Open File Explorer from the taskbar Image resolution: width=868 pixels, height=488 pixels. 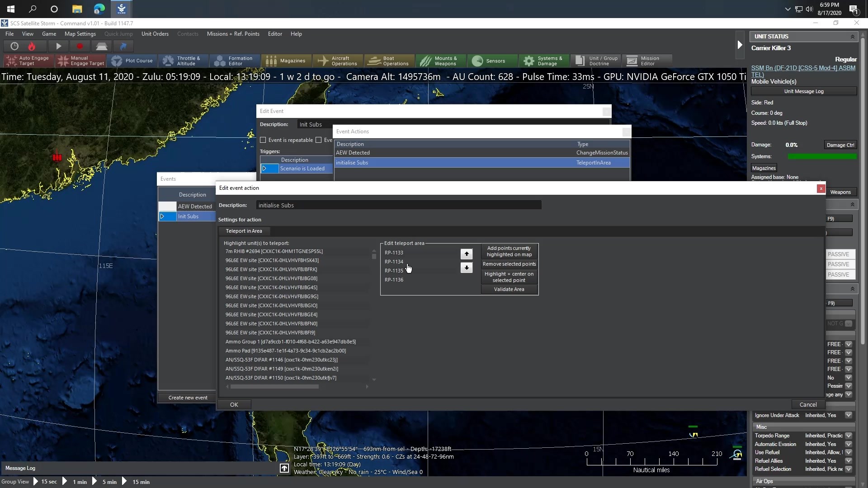[77, 9]
